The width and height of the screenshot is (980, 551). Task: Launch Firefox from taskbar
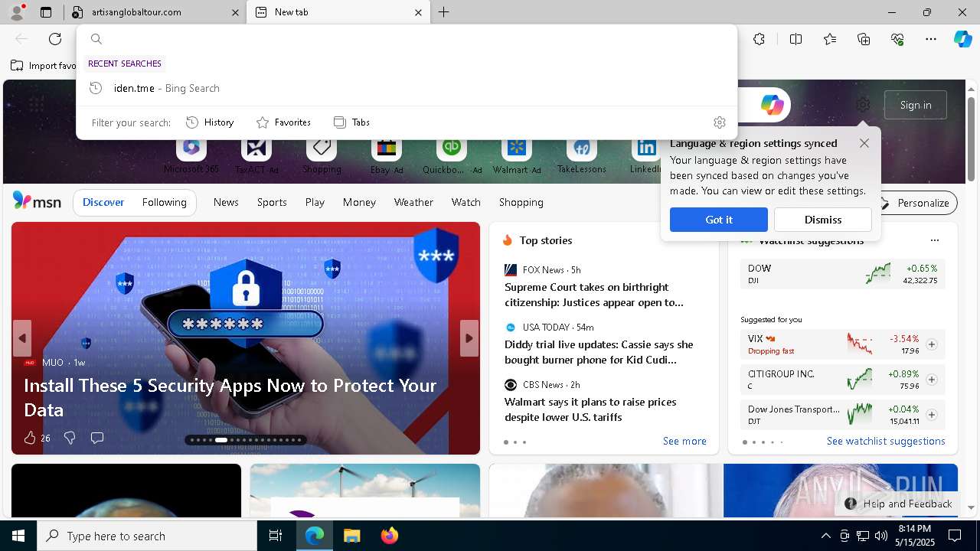[389, 536]
